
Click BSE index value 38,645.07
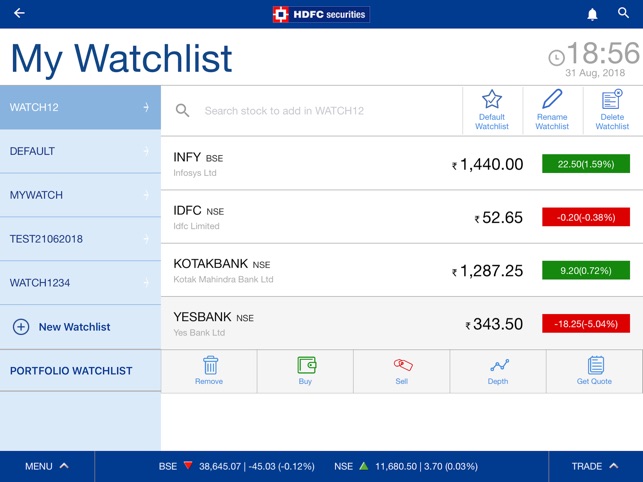(220, 466)
